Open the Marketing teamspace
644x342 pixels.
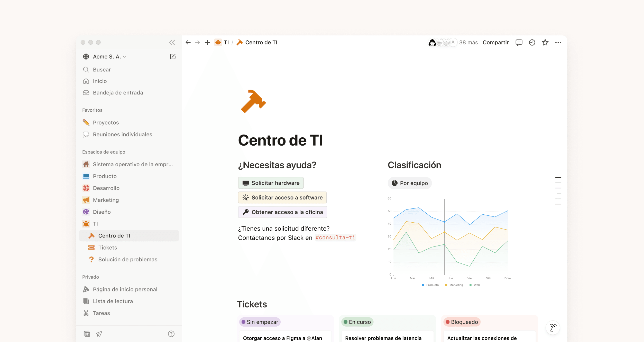129,200
